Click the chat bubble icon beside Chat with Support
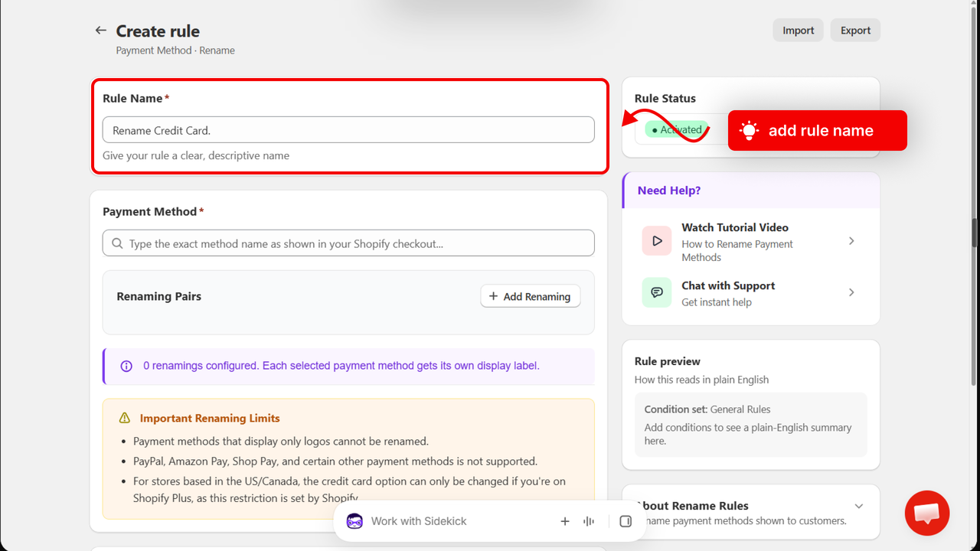This screenshot has height=551, width=980. click(657, 292)
